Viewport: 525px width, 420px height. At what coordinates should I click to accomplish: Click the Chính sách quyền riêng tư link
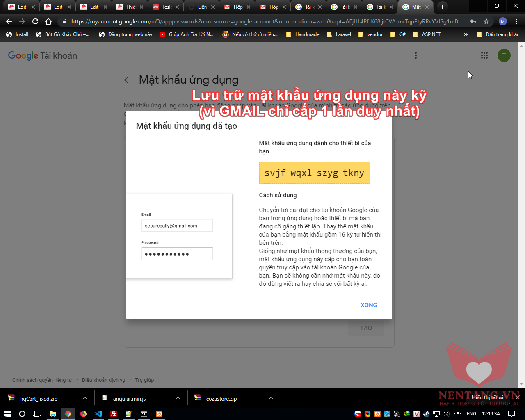click(42, 380)
